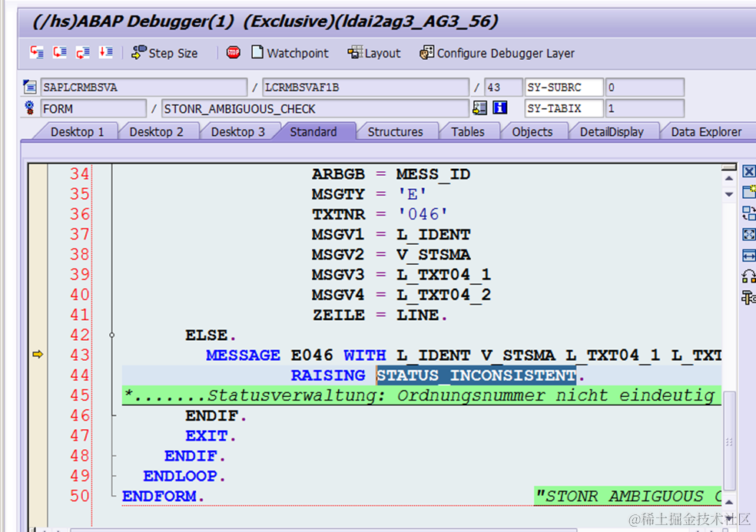This screenshot has height=532, width=756.
Task: Switch to the Desktop 2 tab
Action: point(156,132)
